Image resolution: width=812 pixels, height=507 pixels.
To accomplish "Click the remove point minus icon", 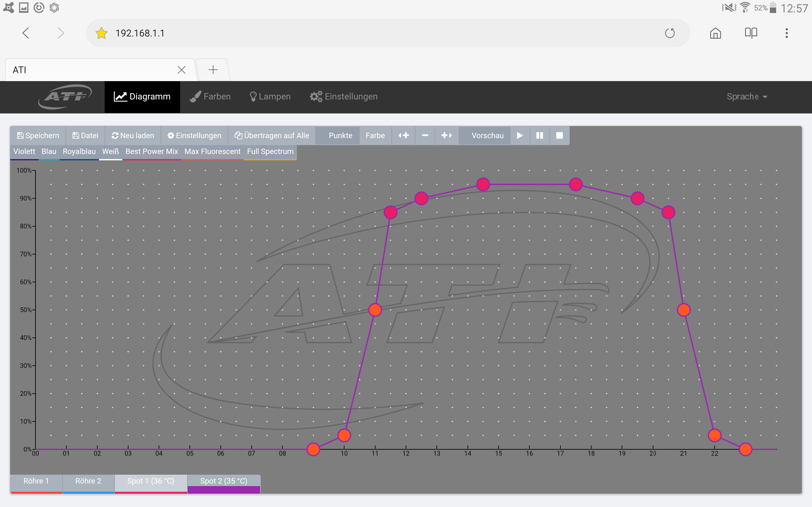I will pyautogui.click(x=425, y=136).
